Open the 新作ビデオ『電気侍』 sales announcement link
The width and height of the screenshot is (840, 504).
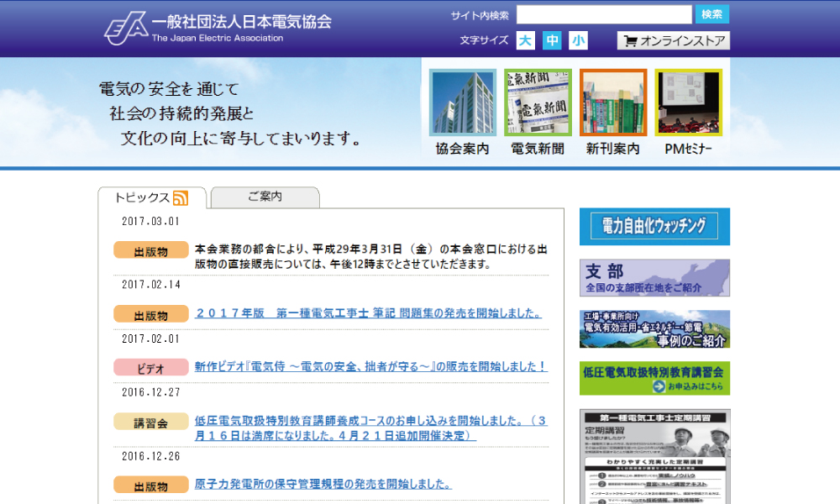click(370, 367)
